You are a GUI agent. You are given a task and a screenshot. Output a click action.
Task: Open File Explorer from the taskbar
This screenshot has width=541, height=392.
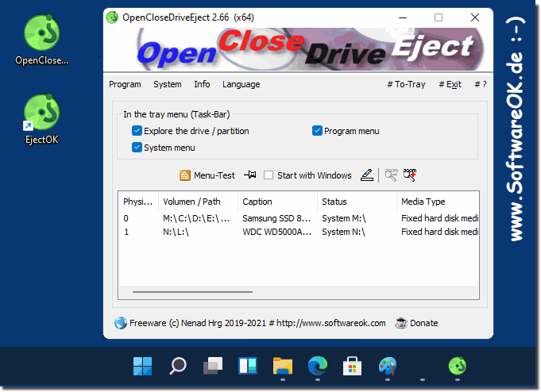(283, 366)
